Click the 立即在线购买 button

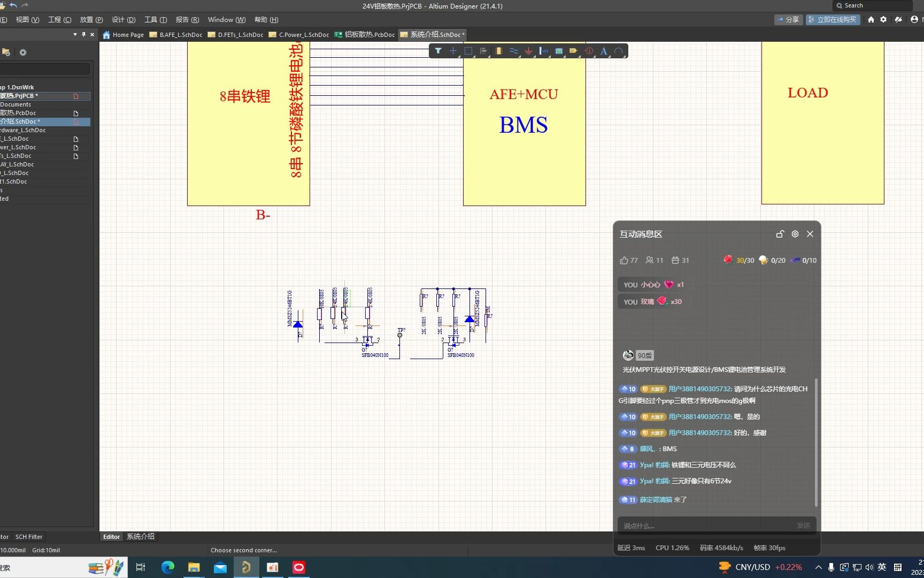coord(833,20)
